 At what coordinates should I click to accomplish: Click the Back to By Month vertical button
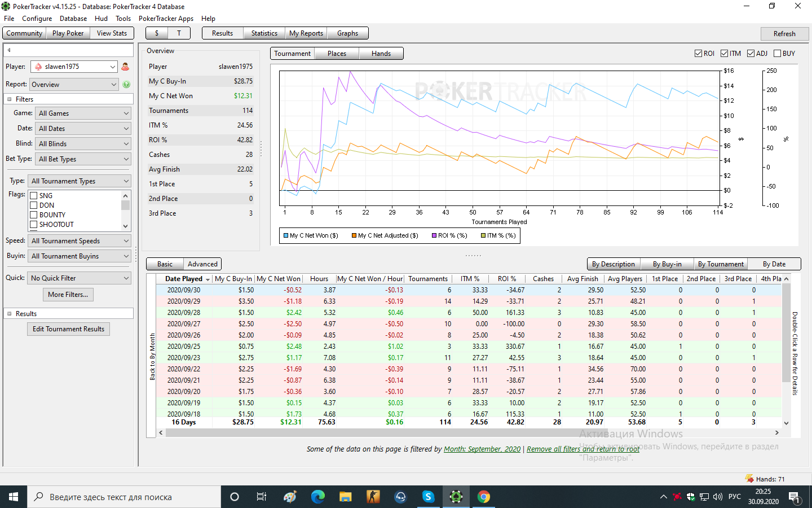pos(152,357)
